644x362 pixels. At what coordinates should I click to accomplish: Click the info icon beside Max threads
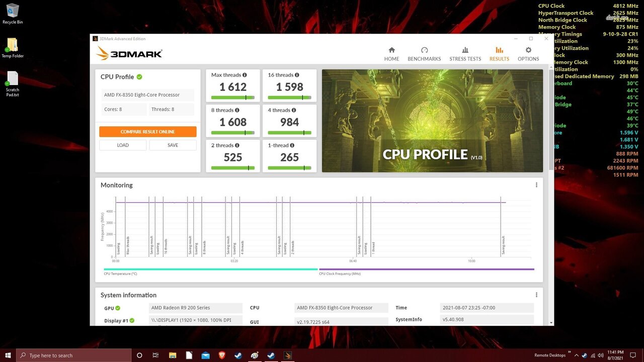pyautogui.click(x=245, y=75)
